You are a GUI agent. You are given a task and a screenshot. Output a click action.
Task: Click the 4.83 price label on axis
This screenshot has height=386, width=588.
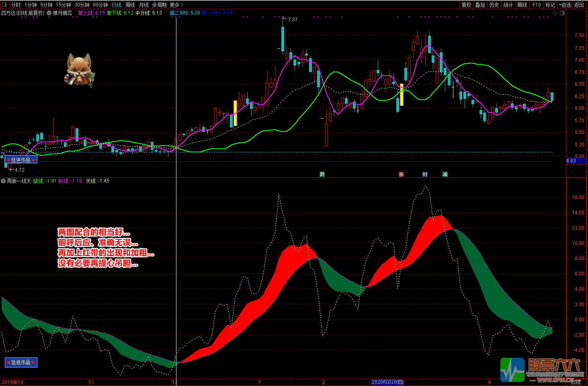pyautogui.click(x=571, y=161)
